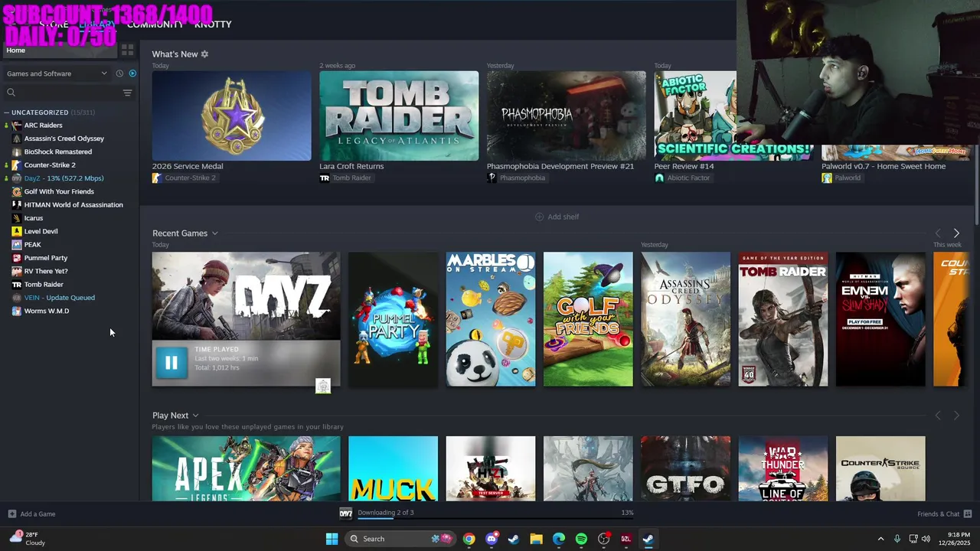Pause the DayZ download with the pause button
Viewport: 980px width, 551px height.
coord(171,363)
